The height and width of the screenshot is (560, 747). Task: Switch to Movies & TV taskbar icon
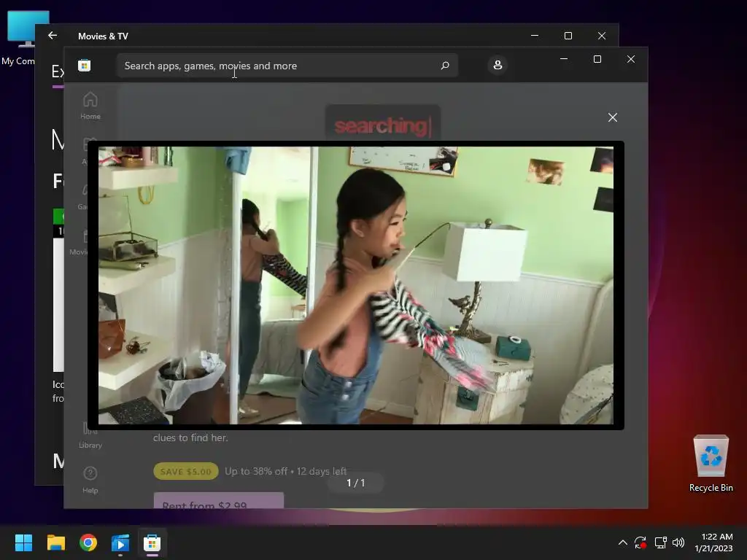(120, 542)
